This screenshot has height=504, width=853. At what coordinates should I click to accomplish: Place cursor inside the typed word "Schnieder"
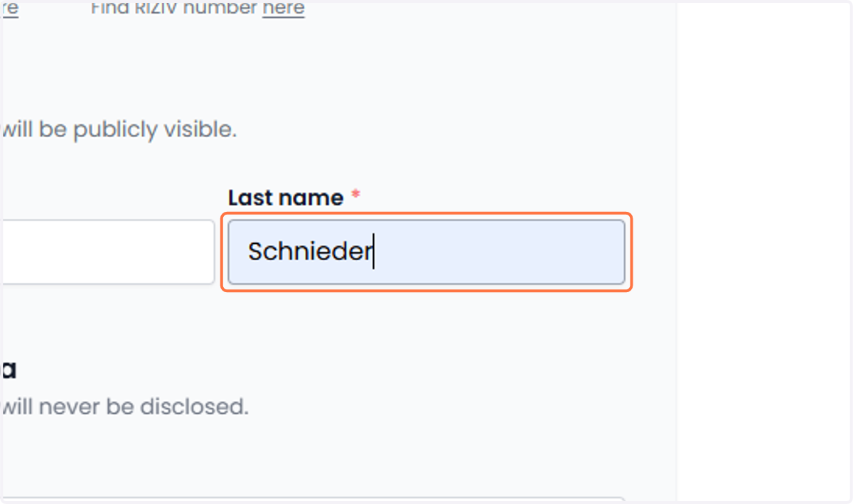click(x=309, y=252)
